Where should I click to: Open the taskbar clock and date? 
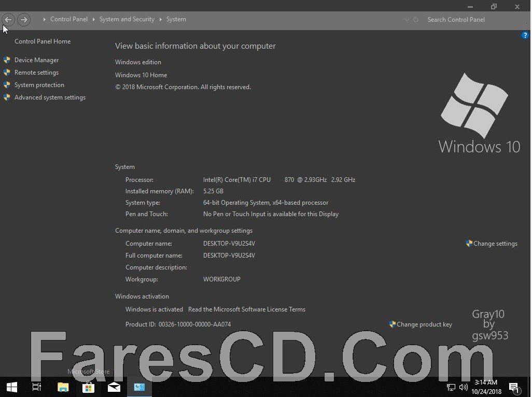[486, 387]
